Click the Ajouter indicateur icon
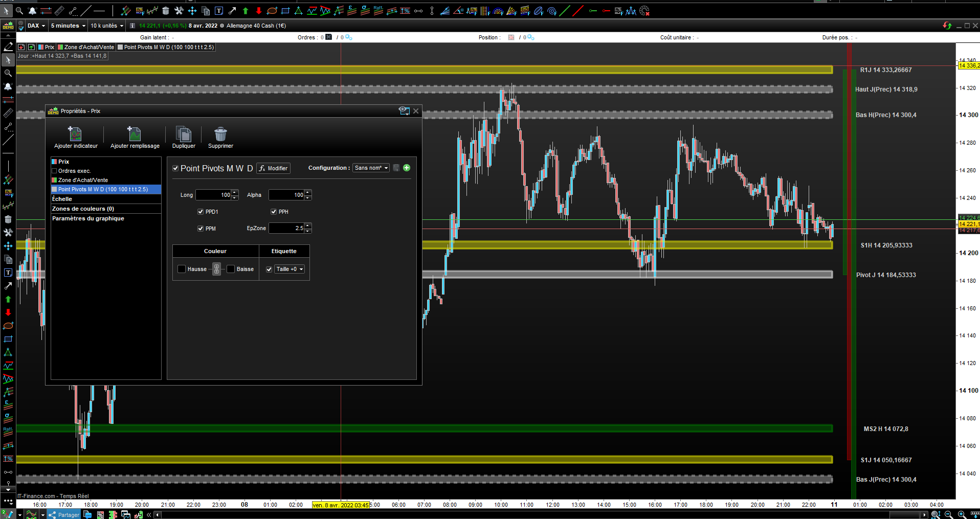This screenshot has height=519, width=980. 75,134
